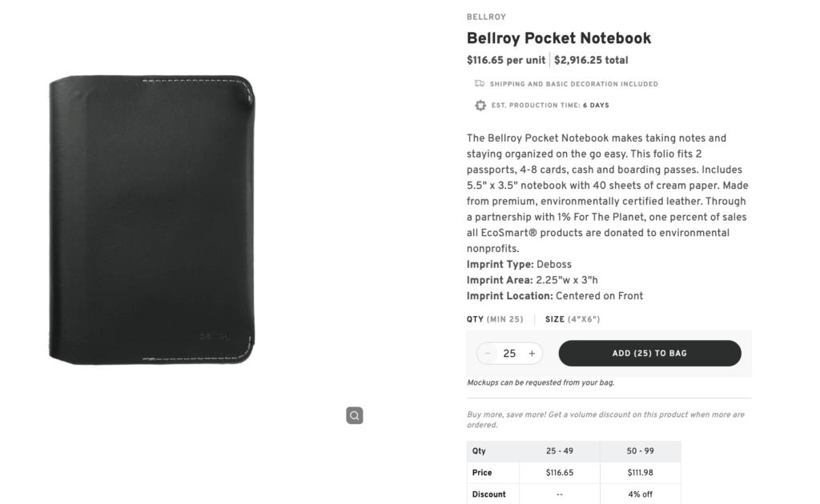Click the shipping truck icon
This screenshot has height=504, width=820.
[x=479, y=83]
